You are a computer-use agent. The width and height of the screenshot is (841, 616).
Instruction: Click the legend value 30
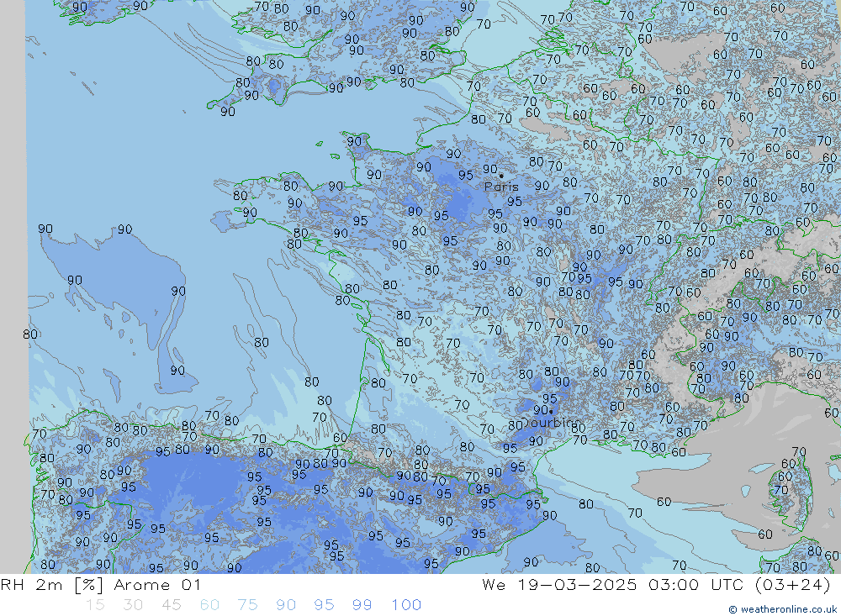tap(133, 605)
